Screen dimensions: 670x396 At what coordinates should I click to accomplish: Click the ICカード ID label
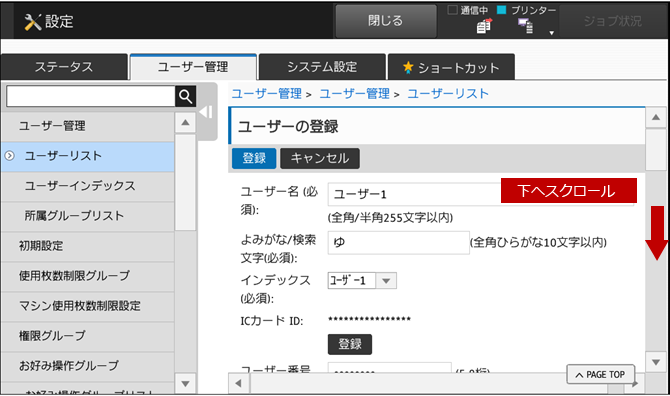(272, 321)
